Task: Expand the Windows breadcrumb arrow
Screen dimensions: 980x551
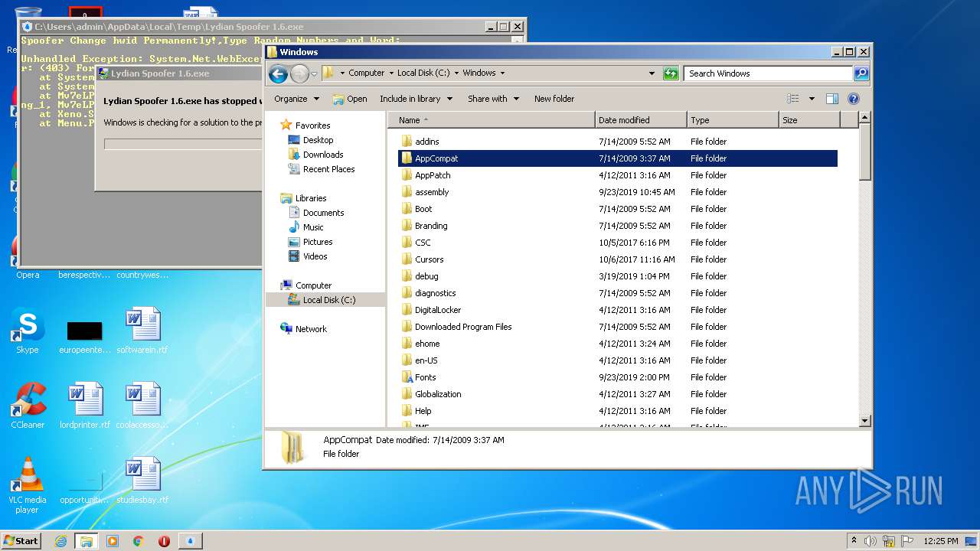Action: (x=502, y=73)
